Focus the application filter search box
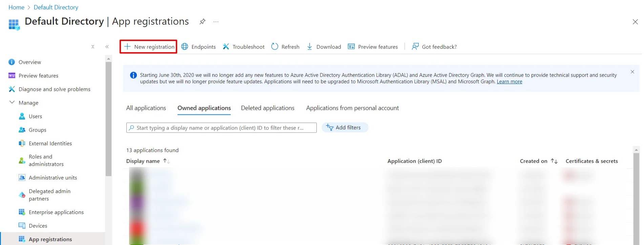Viewport: 644px width, 245px height. [222, 128]
